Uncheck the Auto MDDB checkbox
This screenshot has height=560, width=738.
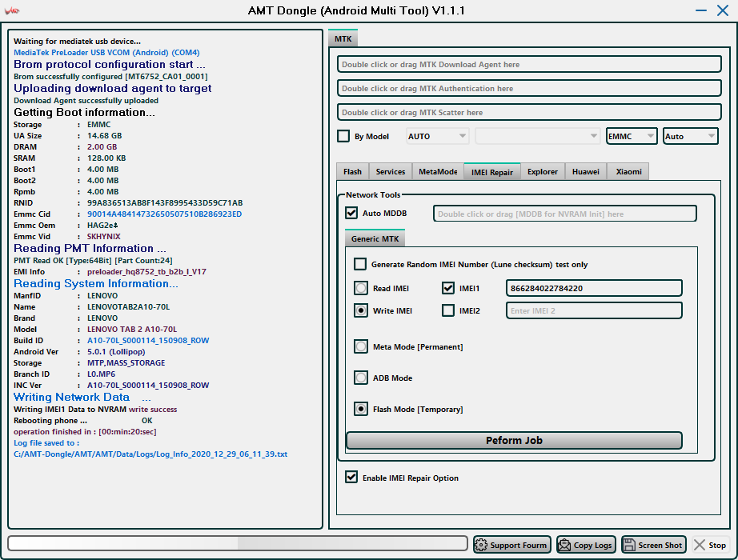click(x=351, y=214)
